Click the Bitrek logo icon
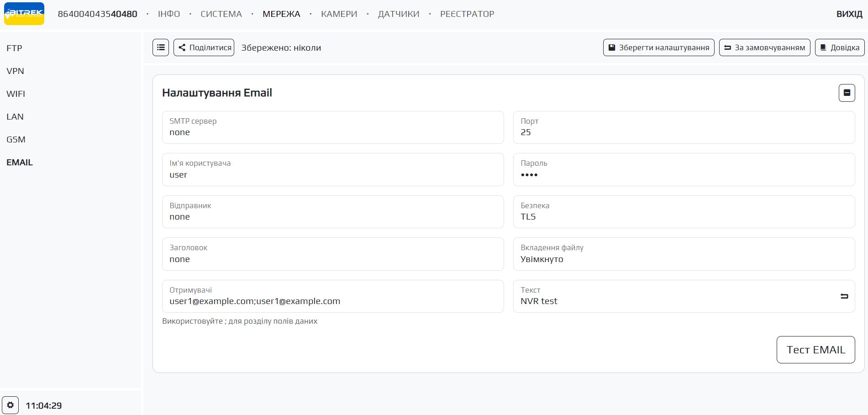Viewport: 868px width, 415px height. [x=24, y=14]
